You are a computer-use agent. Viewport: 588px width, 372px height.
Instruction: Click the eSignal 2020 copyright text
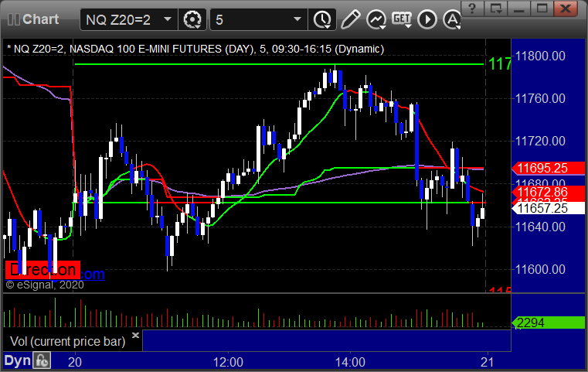coord(45,285)
